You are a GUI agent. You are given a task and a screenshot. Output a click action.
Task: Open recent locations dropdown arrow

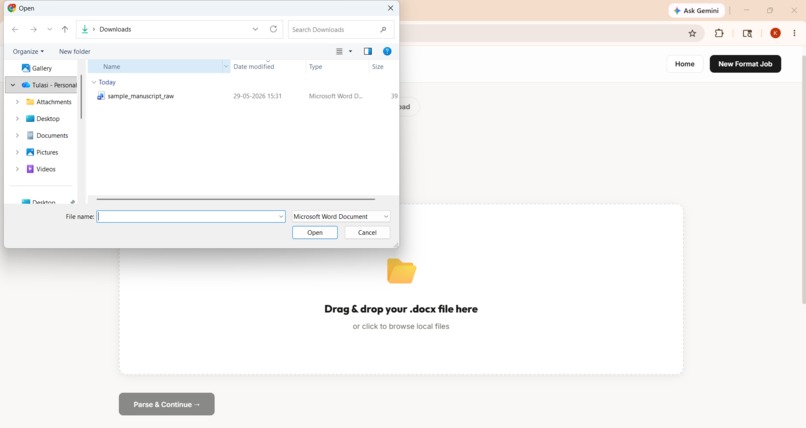tap(49, 29)
